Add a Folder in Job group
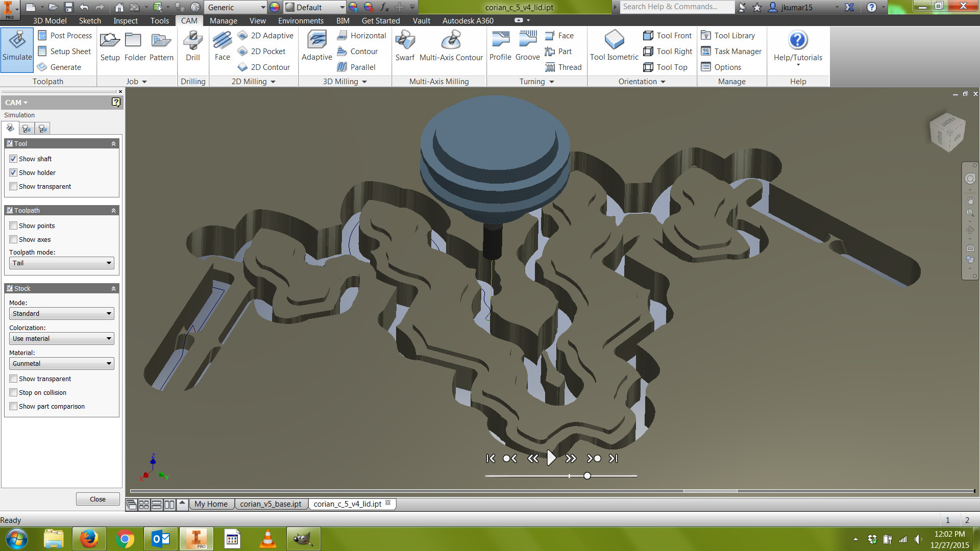The height and width of the screenshot is (551, 980). 135,46
